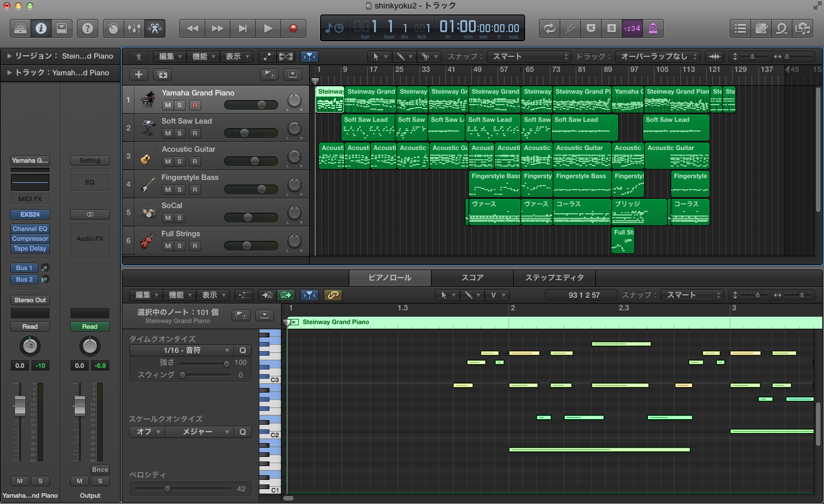The image size is (824, 504).
Task: Mute the Fingerstyle Bass track
Action: pos(168,190)
